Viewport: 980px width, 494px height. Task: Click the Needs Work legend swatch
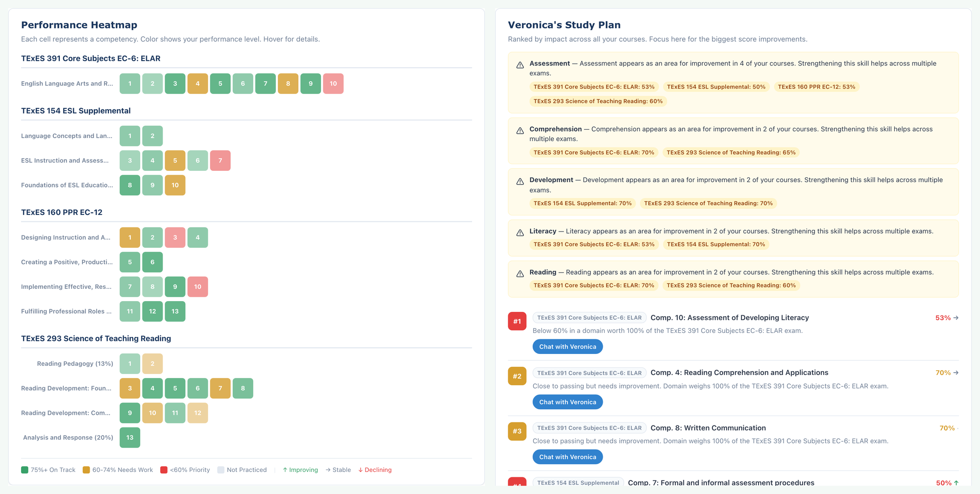(x=86, y=470)
